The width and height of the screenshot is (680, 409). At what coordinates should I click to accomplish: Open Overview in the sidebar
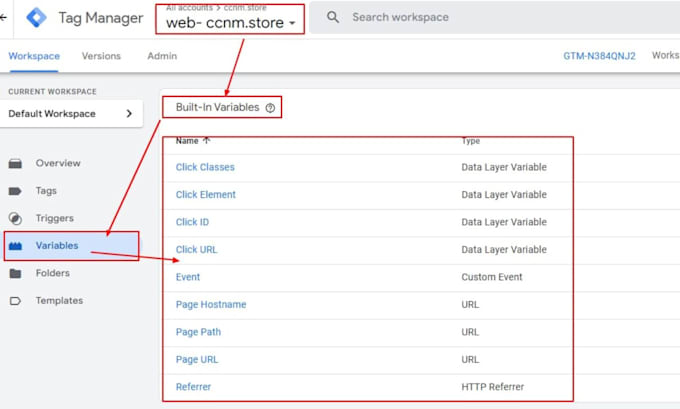point(58,163)
